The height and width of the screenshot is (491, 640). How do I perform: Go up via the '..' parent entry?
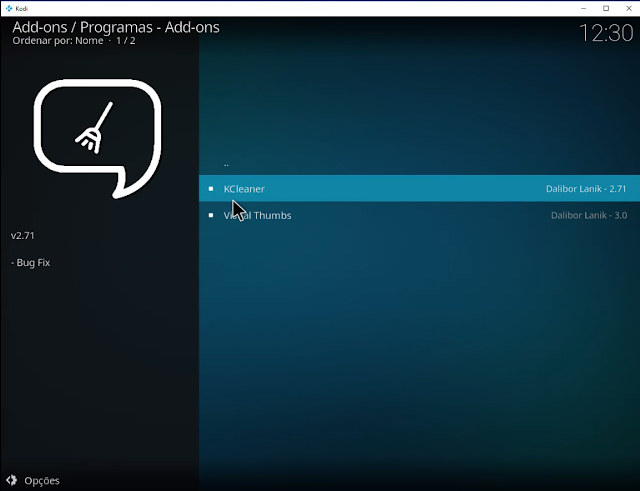(x=419, y=164)
